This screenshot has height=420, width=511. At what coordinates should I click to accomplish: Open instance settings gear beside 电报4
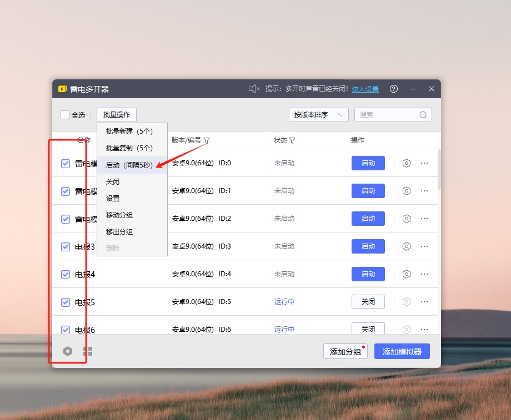point(407,274)
